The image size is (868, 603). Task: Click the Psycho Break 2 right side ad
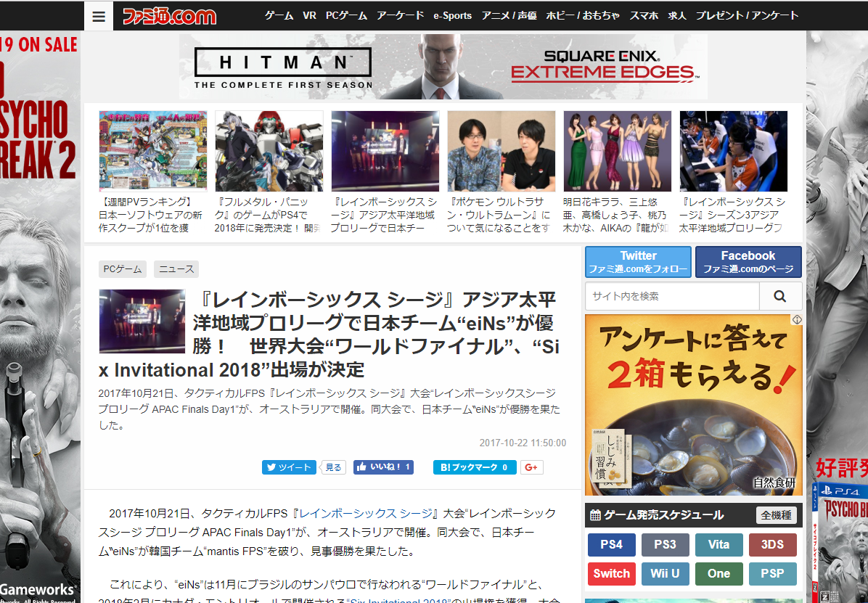click(x=837, y=316)
